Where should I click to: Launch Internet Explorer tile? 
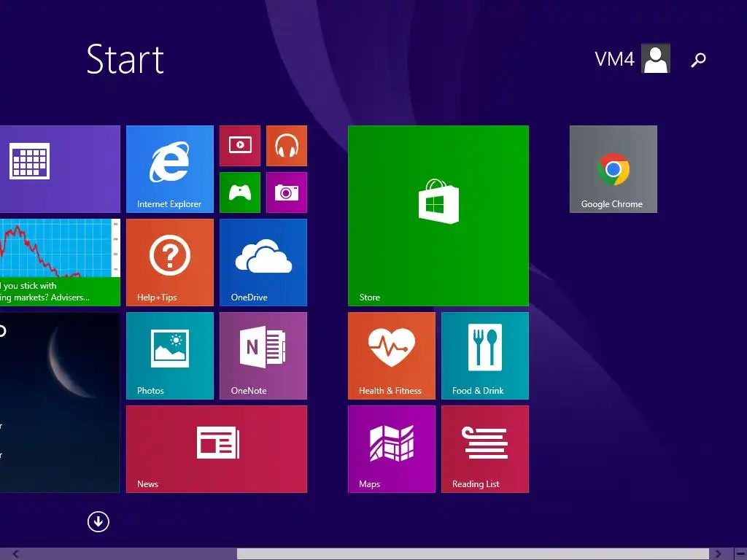[x=169, y=169]
